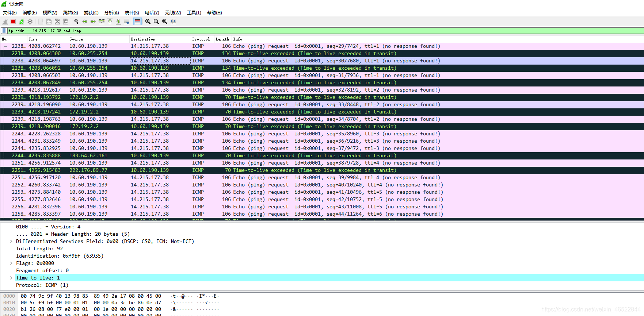Expand the Flags: 0x0000 node
644x316 pixels.
coord(11,263)
